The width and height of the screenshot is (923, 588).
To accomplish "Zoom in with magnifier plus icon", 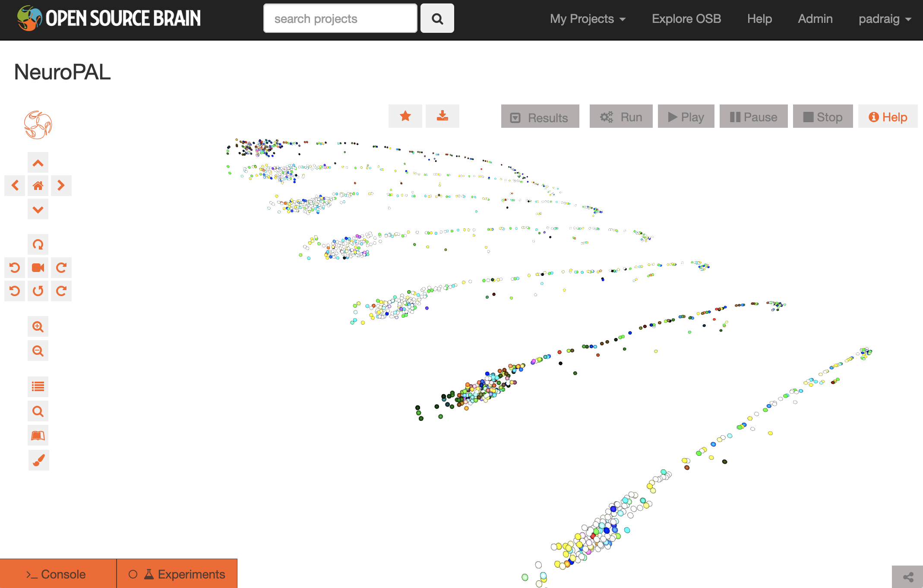I will tap(38, 327).
